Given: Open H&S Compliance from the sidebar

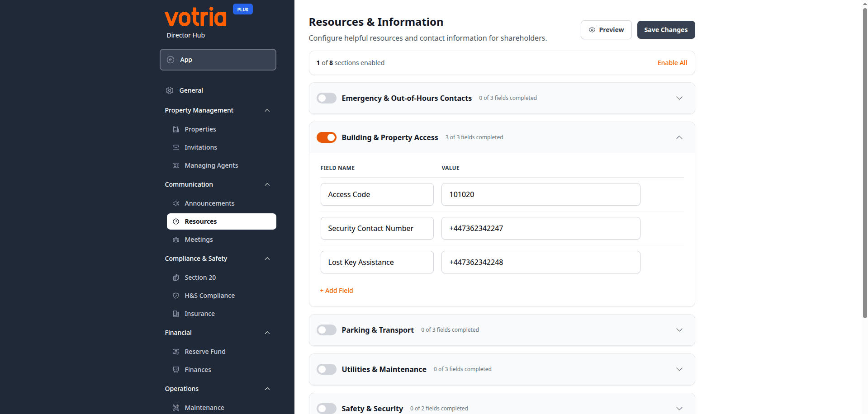Looking at the screenshot, I should point(210,296).
